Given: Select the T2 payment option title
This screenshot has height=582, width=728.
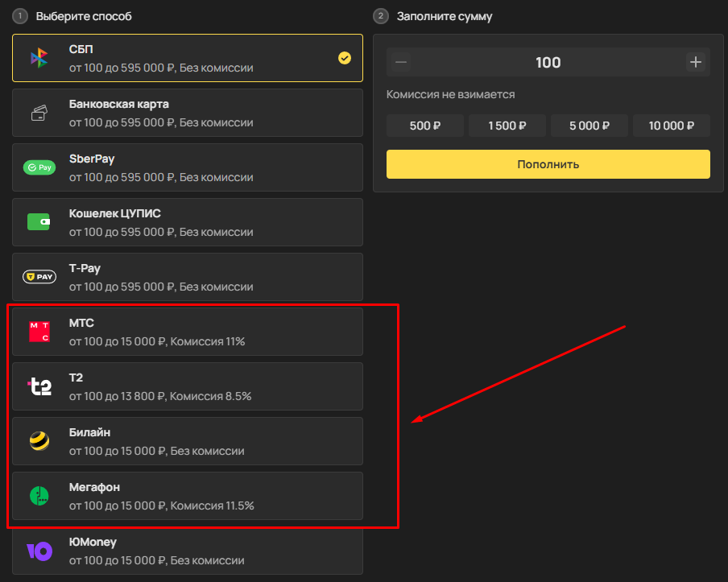Looking at the screenshot, I should pyautogui.click(x=76, y=378).
